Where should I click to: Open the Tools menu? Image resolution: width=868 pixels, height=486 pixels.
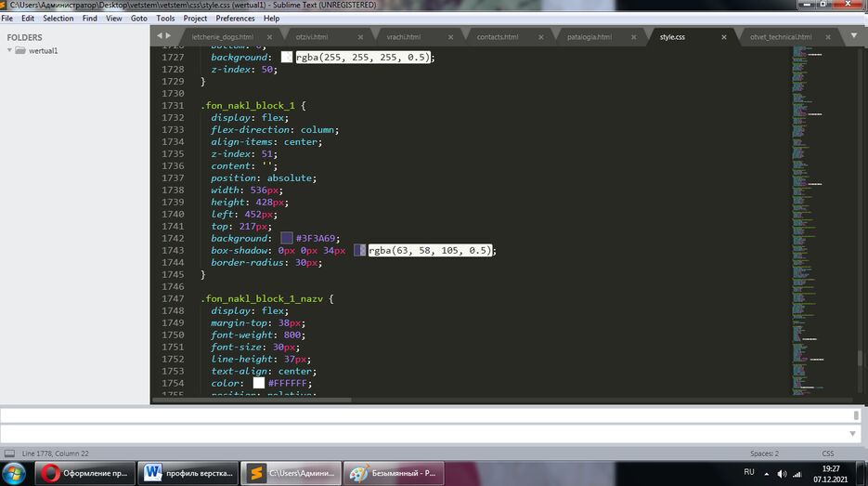165,19
